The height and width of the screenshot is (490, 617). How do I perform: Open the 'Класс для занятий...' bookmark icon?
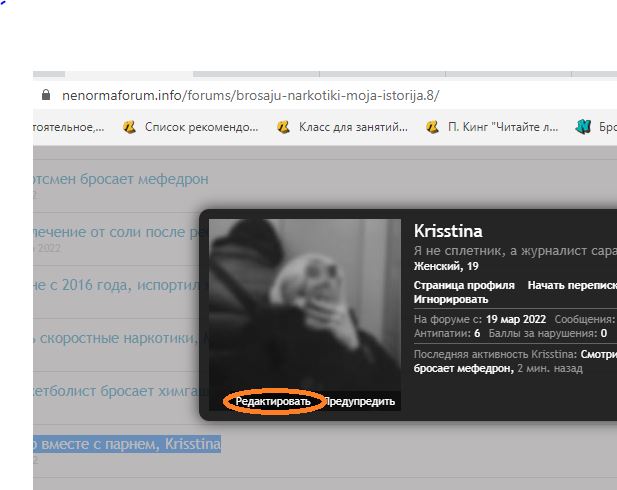[x=283, y=127]
